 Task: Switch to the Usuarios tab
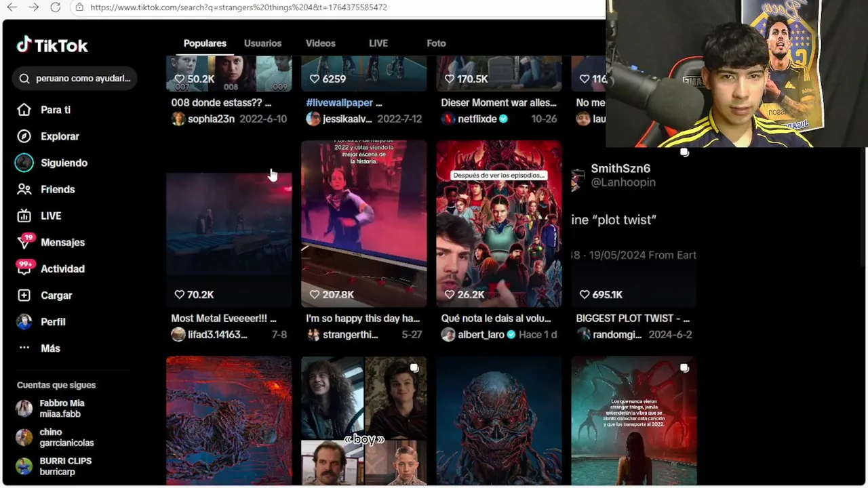click(262, 43)
